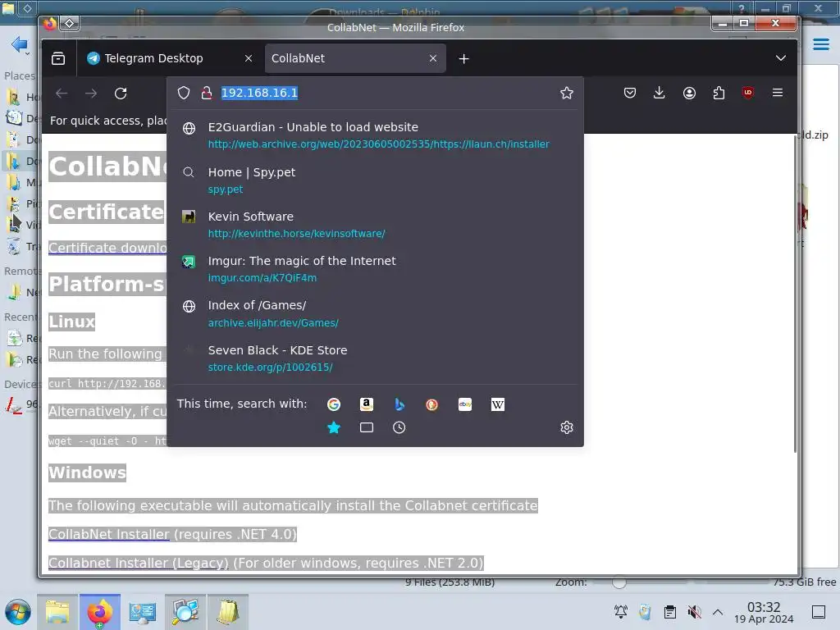Open notifications bell tray icon
Screen dimensions: 840x630
point(621,612)
